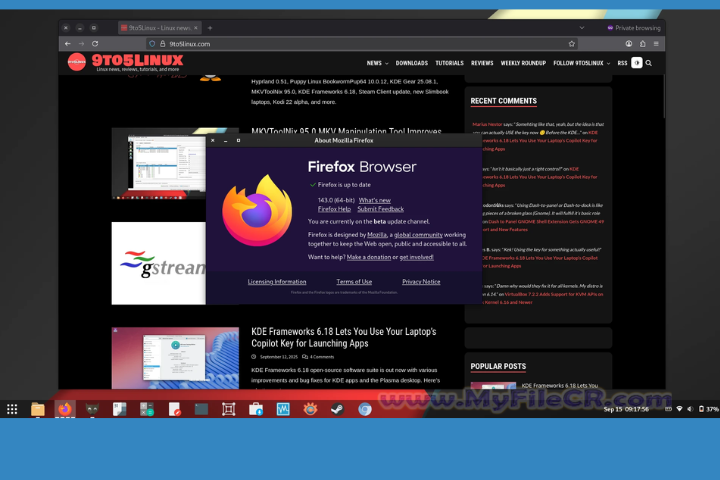
Task: Click the get involved! link
Action: pos(416,257)
